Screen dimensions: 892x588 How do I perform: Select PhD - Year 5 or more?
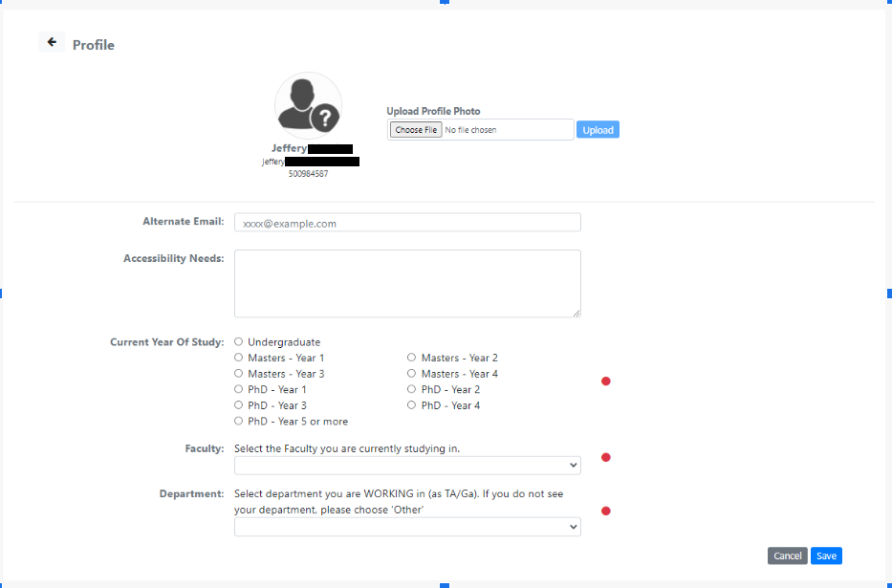pyautogui.click(x=239, y=422)
